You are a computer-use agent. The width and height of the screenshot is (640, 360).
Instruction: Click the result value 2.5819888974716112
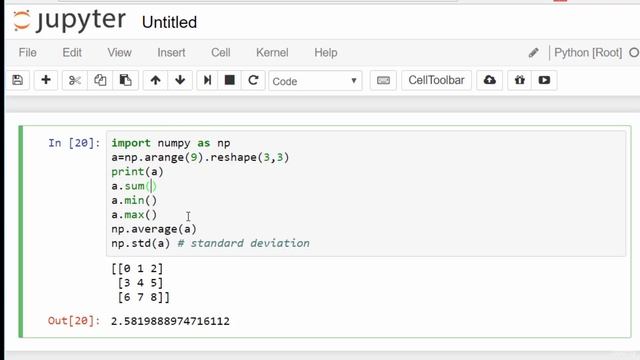tap(170, 321)
